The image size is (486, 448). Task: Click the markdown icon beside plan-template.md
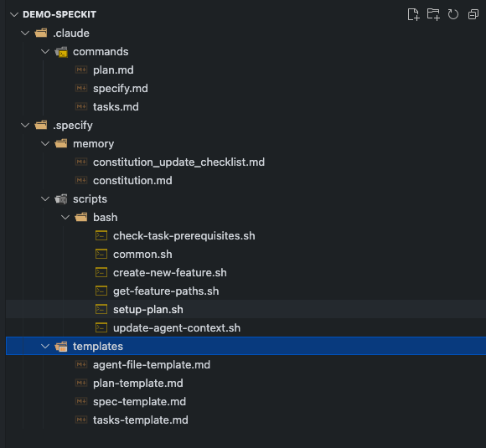coord(81,383)
